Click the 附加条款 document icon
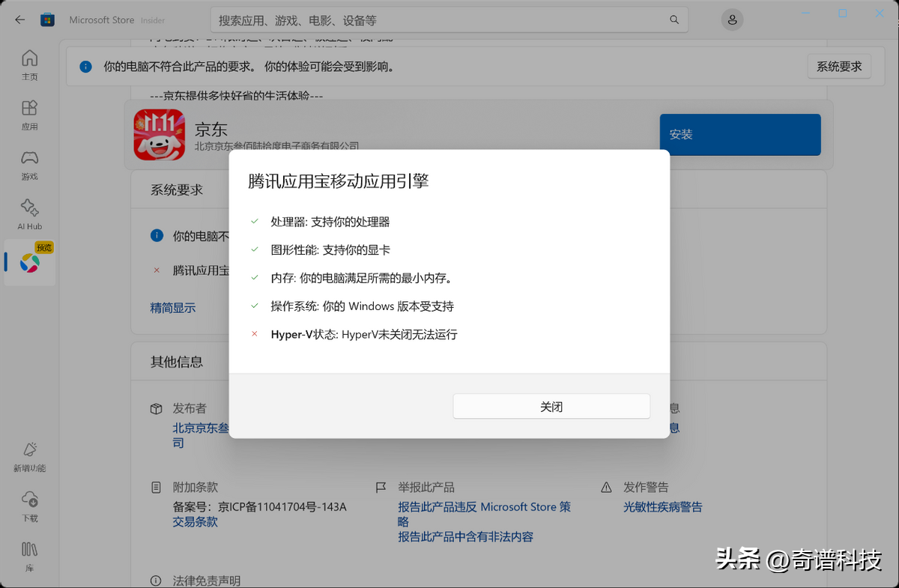The height and width of the screenshot is (588, 899). 156,487
